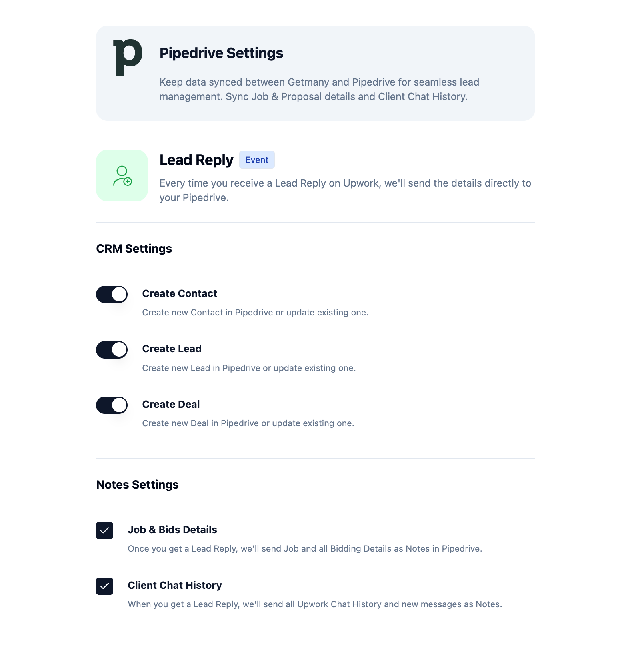Click the Lead Reply description text
The height and width of the screenshot is (650, 644).
tap(345, 190)
